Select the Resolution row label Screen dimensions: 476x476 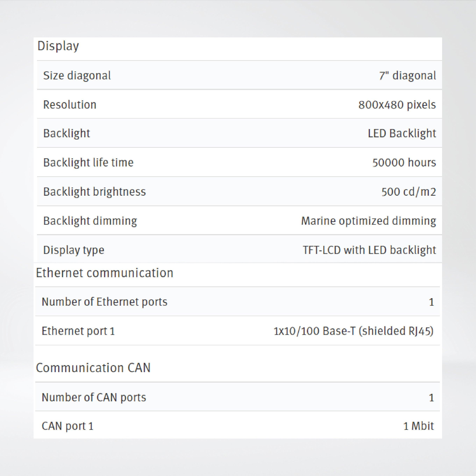click(x=70, y=105)
